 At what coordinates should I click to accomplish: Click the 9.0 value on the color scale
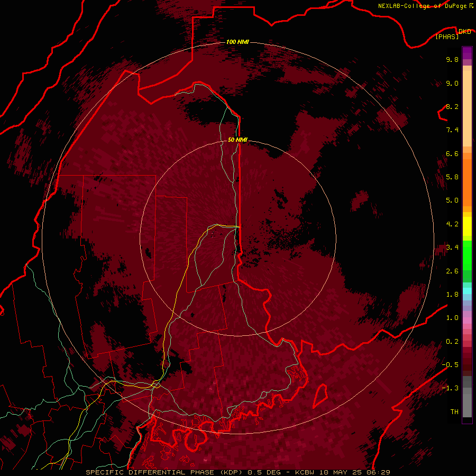coord(452,83)
